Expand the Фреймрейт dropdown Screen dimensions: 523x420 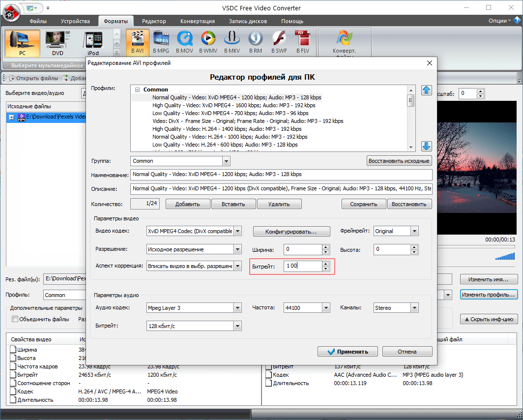click(x=414, y=231)
